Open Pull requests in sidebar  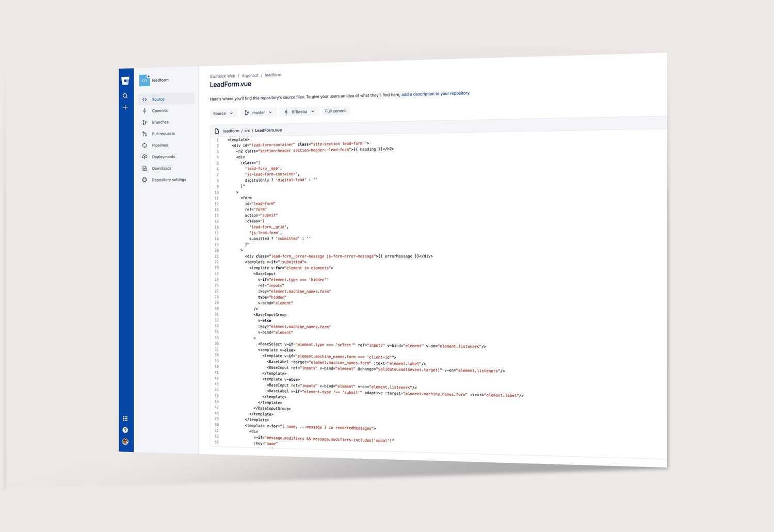pos(163,134)
